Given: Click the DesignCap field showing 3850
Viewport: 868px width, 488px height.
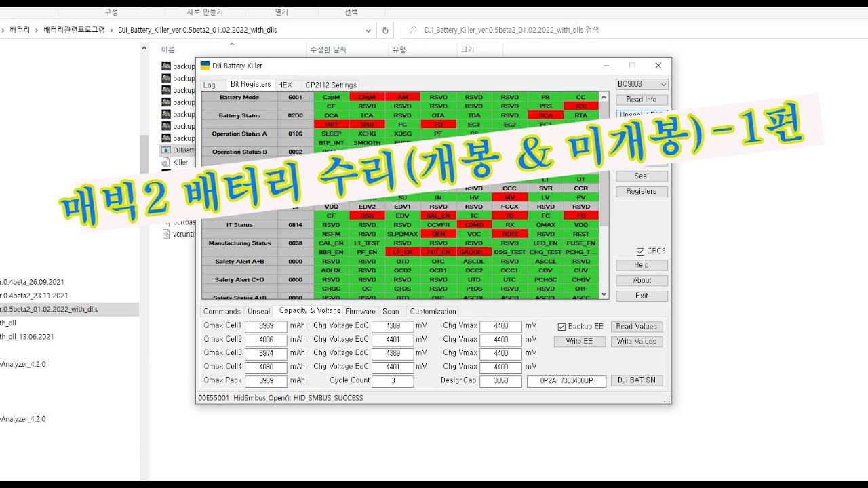Looking at the screenshot, I should coord(500,382).
